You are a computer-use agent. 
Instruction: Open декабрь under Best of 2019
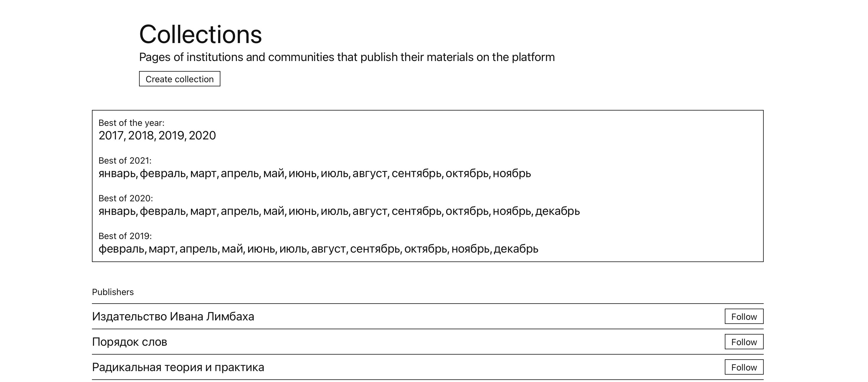(516, 249)
